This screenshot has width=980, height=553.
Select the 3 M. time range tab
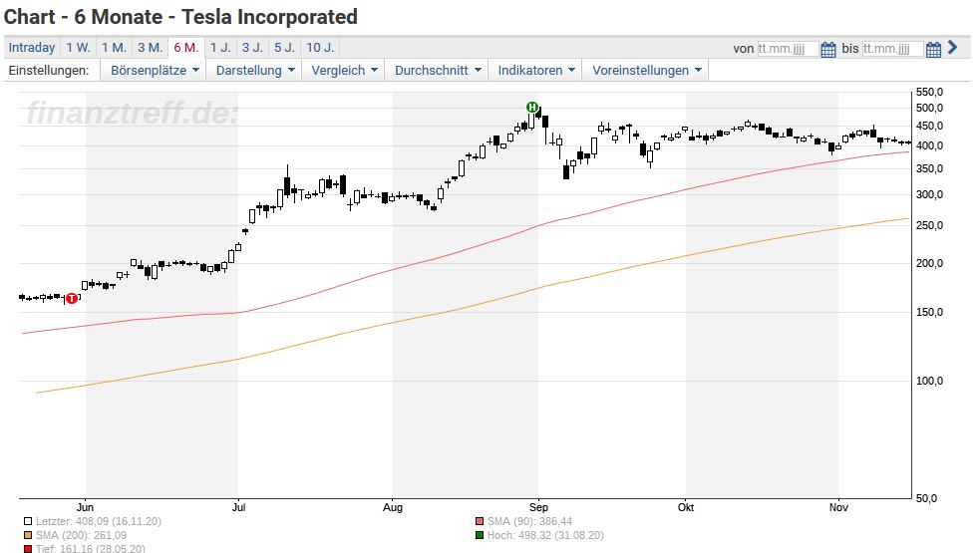click(x=150, y=48)
